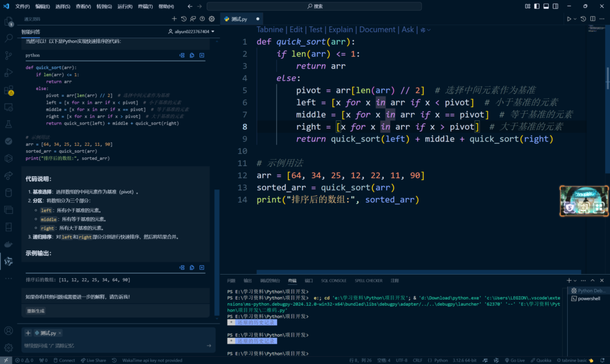Image resolution: width=610 pixels, height=364 pixels.
Task: Open Search view in the activity bar
Action: (x=8, y=38)
